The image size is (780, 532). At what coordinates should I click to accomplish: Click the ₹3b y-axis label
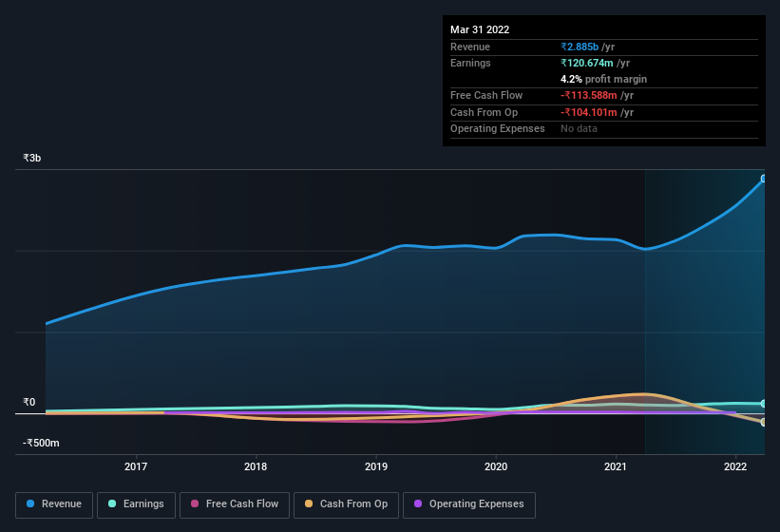pos(32,158)
